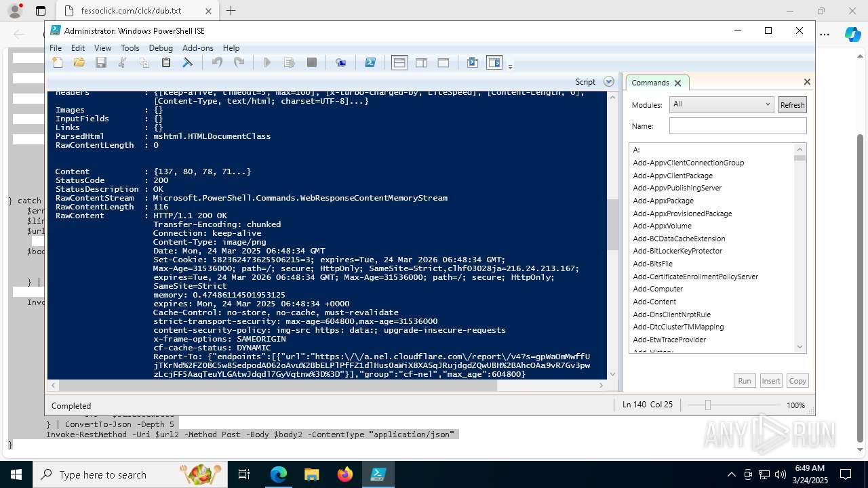This screenshot has width=868, height=488.
Task: Open the Debug menu
Action: (161, 48)
